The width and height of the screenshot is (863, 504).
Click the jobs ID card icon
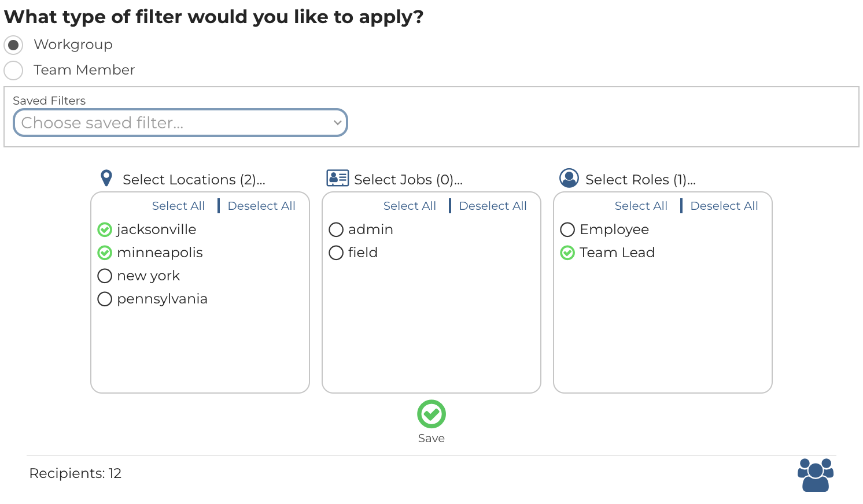click(337, 178)
